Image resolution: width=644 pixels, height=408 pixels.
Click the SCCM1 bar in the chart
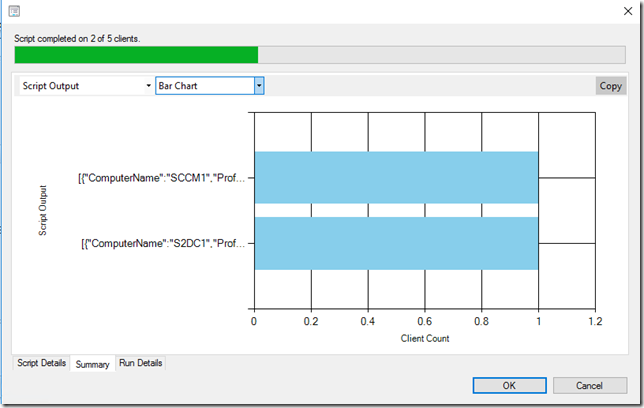[396, 177]
